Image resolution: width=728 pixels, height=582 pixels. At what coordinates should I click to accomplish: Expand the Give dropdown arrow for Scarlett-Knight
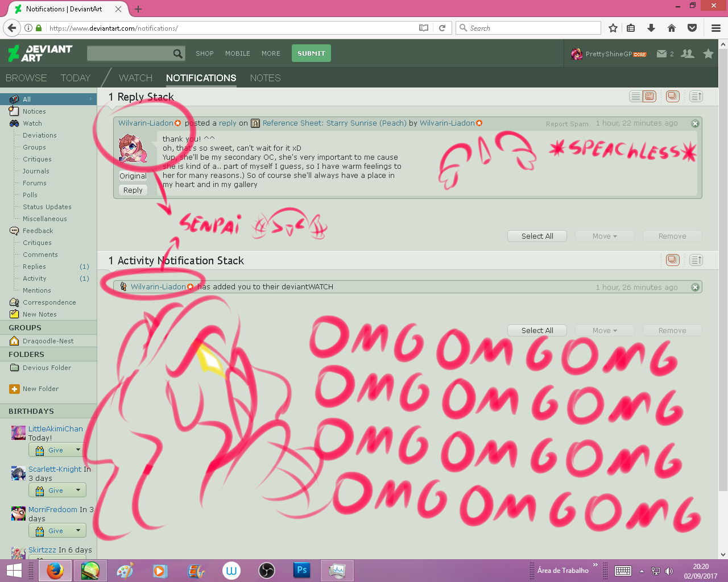point(78,490)
